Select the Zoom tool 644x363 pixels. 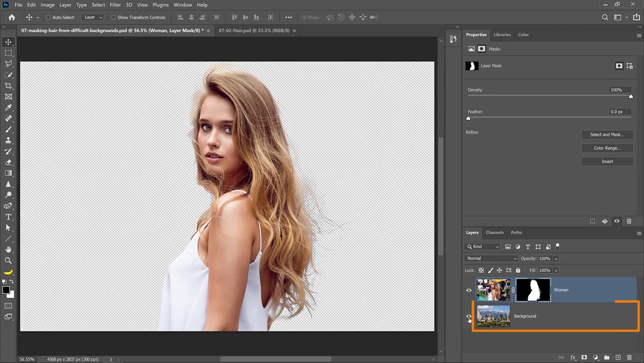[x=8, y=260]
